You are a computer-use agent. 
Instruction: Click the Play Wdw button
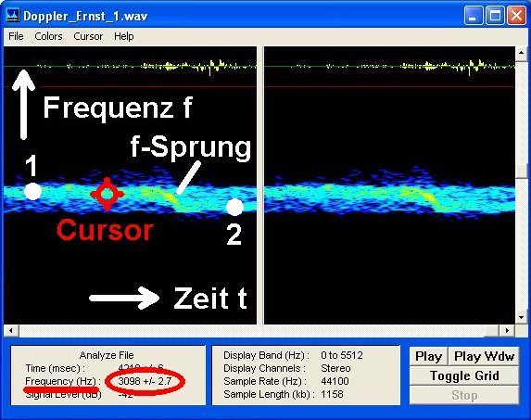click(x=484, y=356)
